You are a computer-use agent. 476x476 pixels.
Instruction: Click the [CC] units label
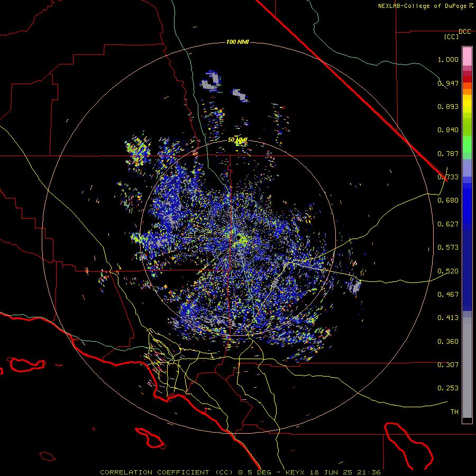click(452, 36)
